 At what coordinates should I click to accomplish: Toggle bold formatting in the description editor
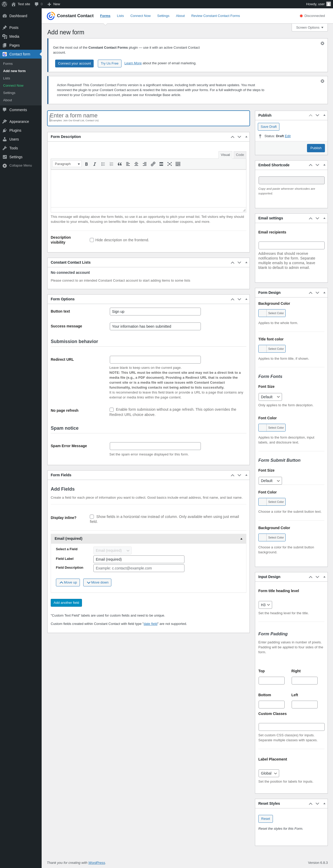tap(87, 164)
